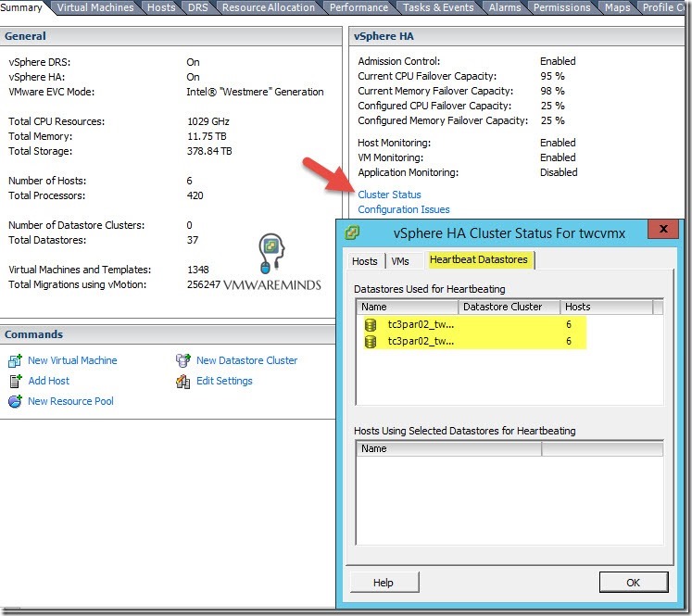This screenshot has height=616, width=692.
Task: Select the VMs tab in the HA dialog
Action: click(400, 261)
